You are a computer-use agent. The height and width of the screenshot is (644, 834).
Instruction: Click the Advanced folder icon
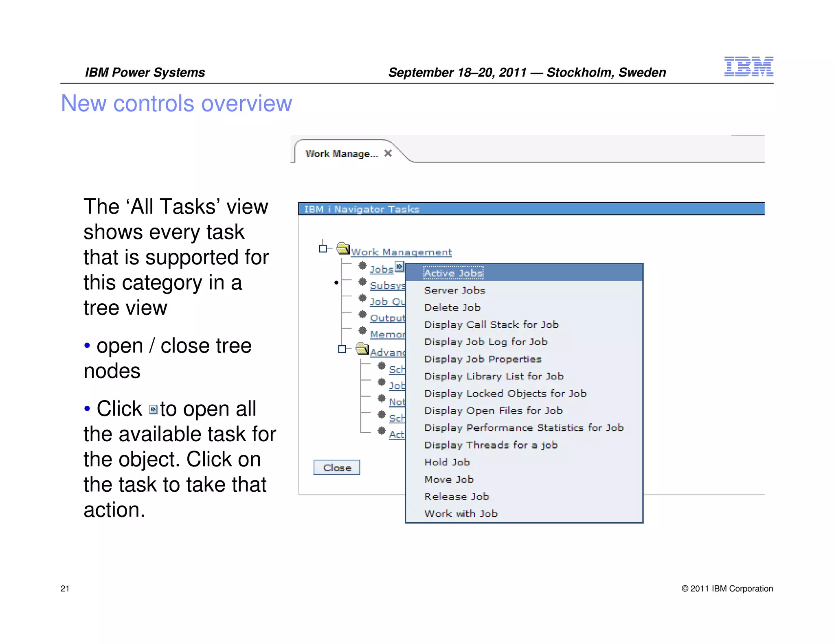(x=362, y=349)
